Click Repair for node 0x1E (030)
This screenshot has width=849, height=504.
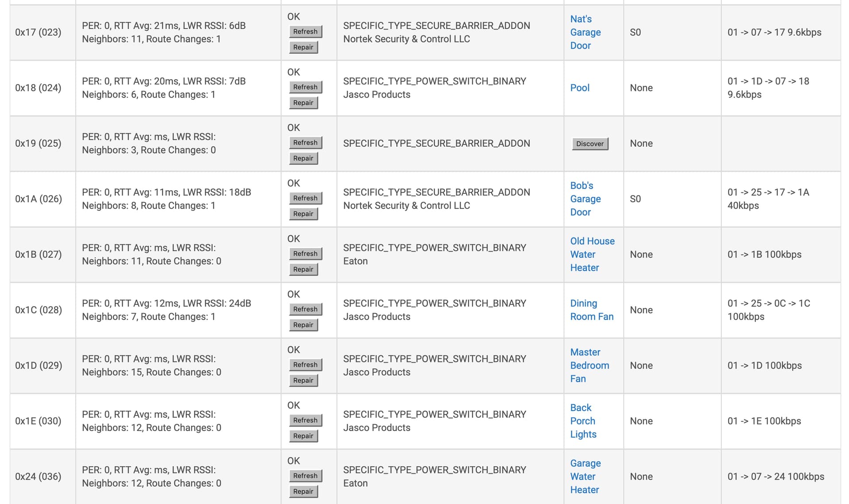(303, 436)
